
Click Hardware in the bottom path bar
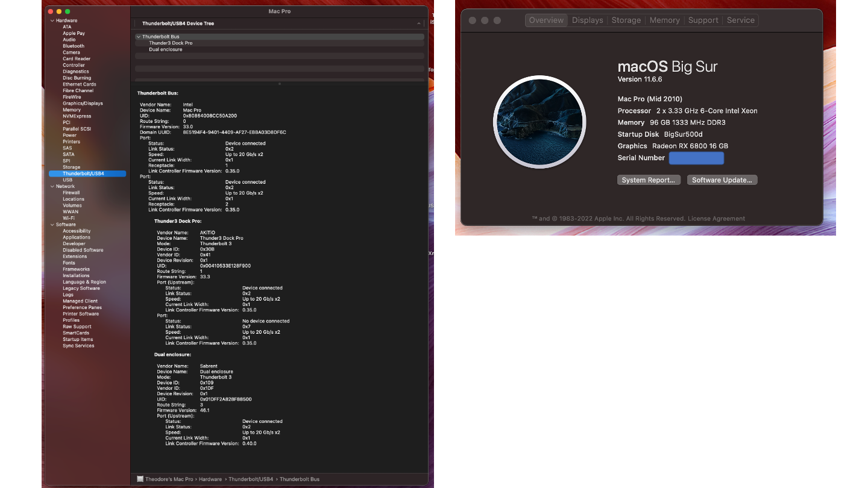(210, 479)
